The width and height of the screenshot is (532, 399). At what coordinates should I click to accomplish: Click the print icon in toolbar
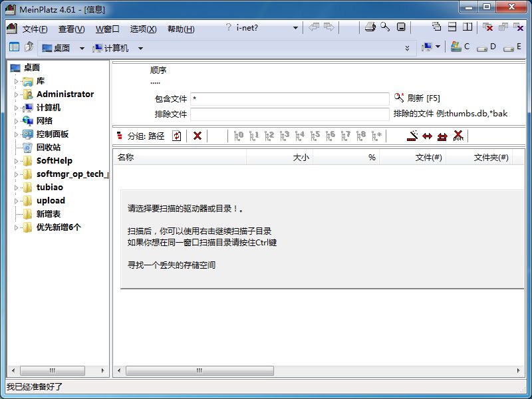coord(370,27)
